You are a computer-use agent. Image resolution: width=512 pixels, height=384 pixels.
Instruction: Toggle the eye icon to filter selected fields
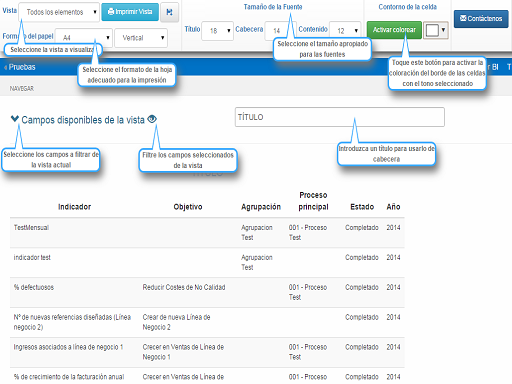pos(152,119)
